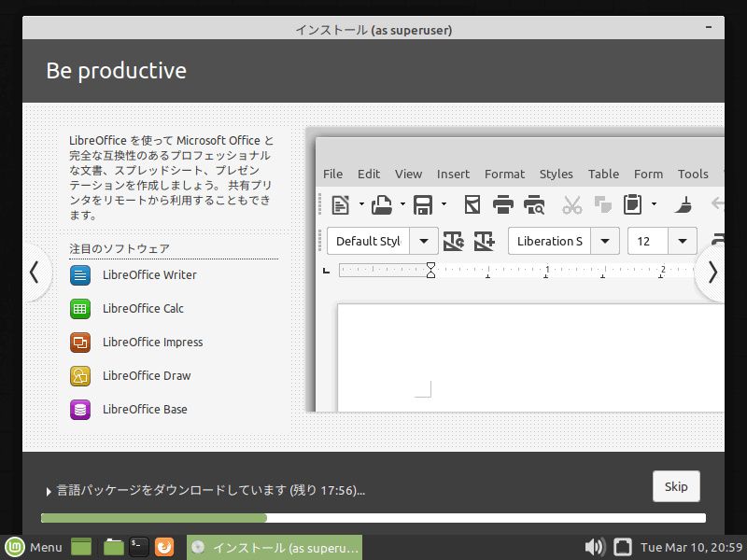Open the Open-file dropdown arrow
The height and width of the screenshot is (560, 747).
pos(402,204)
